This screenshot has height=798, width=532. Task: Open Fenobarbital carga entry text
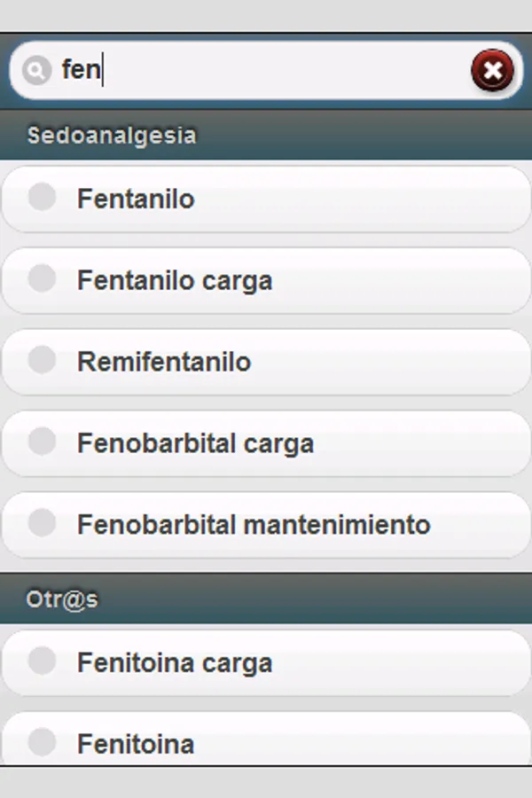click(195, 443)
